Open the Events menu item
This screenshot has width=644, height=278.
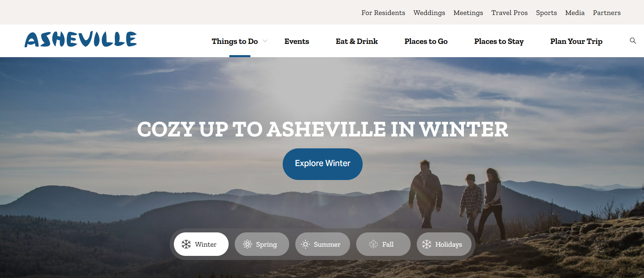coord(297,42)
